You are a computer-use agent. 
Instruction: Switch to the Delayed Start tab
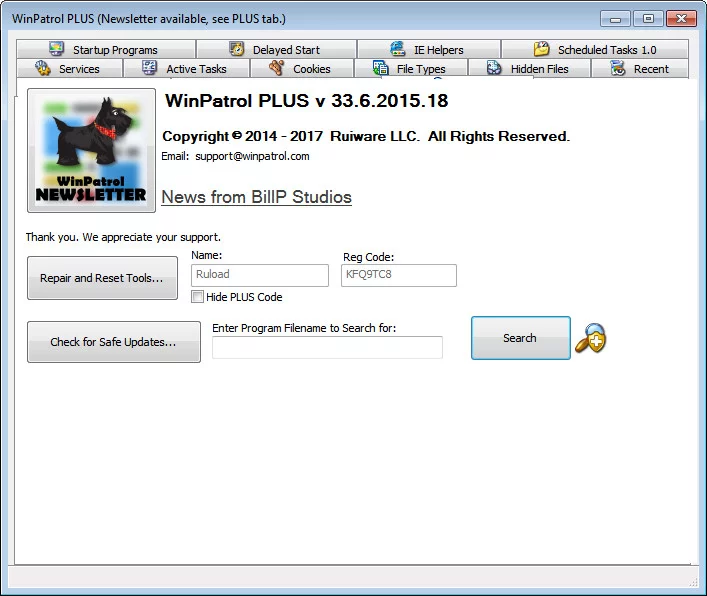(276, 49)
